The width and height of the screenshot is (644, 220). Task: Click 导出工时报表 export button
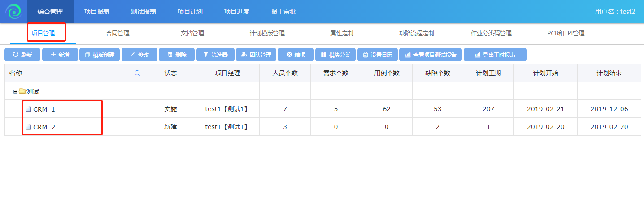click(495, 55)
